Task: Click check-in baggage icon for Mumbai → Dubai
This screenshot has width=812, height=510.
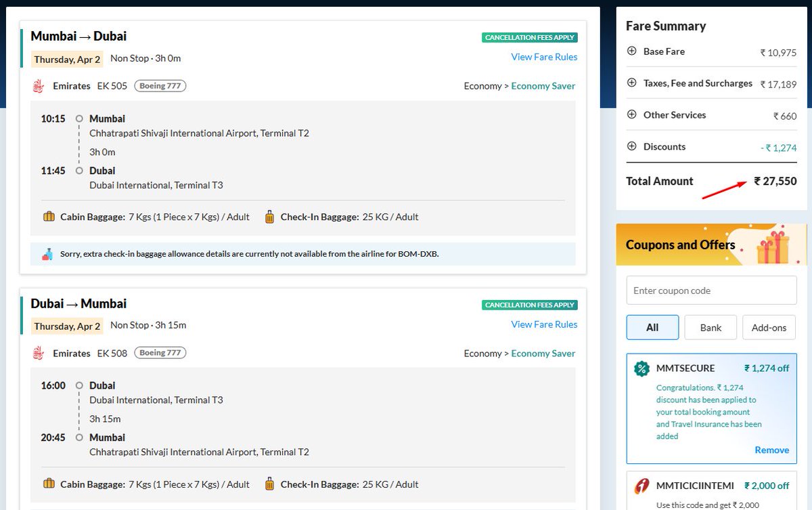Action: [269, 217]
